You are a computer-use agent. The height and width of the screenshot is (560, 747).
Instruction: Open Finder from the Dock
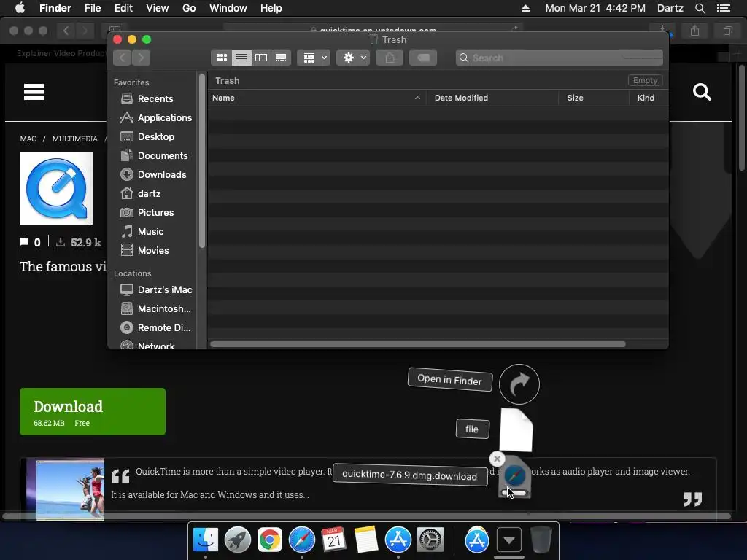[x=206, y=540]
